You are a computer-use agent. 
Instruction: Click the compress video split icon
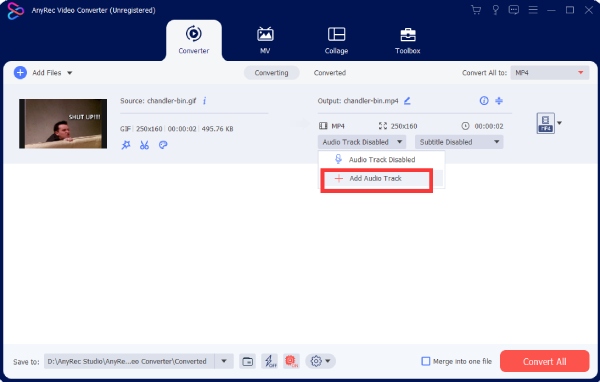pyautogui.click(x=499, y=101)
